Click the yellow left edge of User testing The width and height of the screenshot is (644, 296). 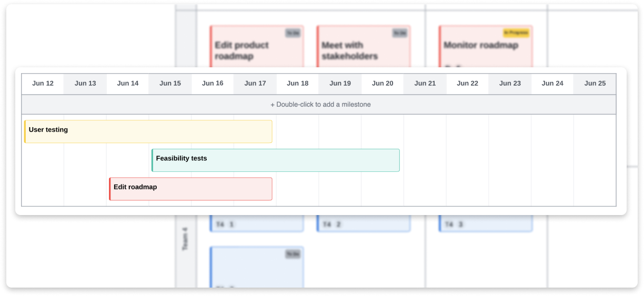point(25,131)
